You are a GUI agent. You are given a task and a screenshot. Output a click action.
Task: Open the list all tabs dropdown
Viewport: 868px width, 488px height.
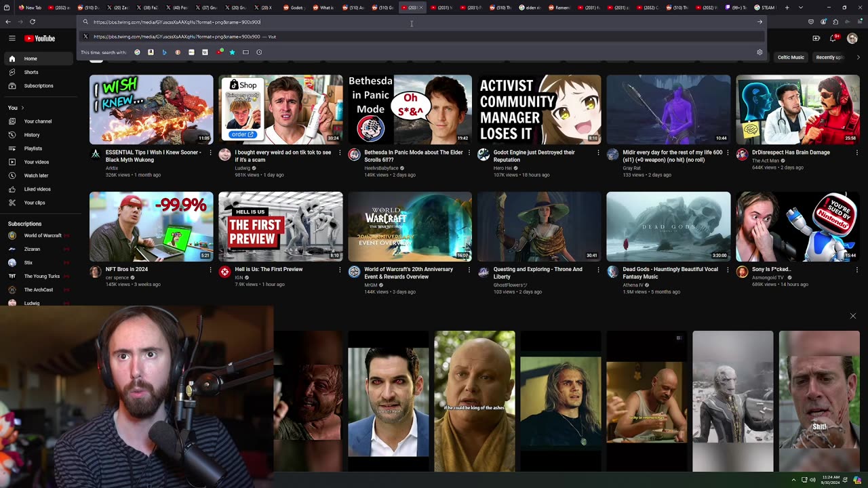(800, 7)
